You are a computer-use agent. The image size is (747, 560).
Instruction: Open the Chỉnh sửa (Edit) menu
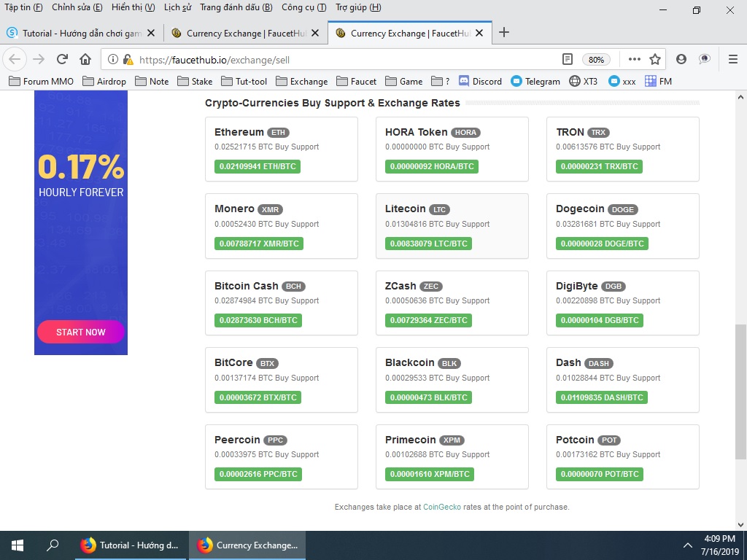(x=77, y=7)
